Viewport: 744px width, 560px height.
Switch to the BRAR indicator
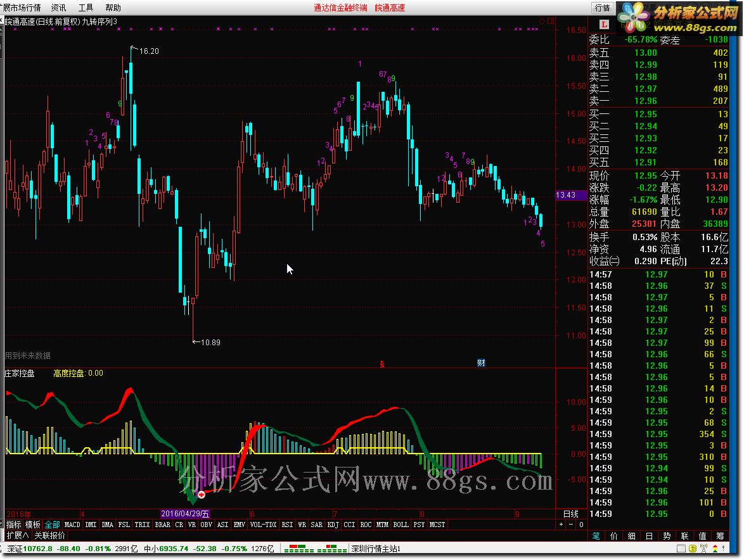click(x=162, y=525)
